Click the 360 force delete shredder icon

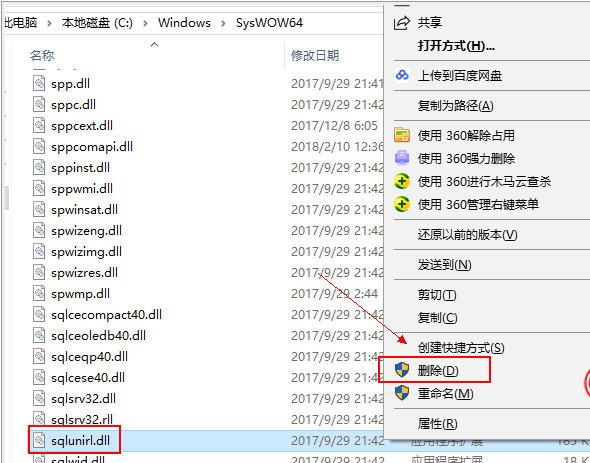[401, 158]
